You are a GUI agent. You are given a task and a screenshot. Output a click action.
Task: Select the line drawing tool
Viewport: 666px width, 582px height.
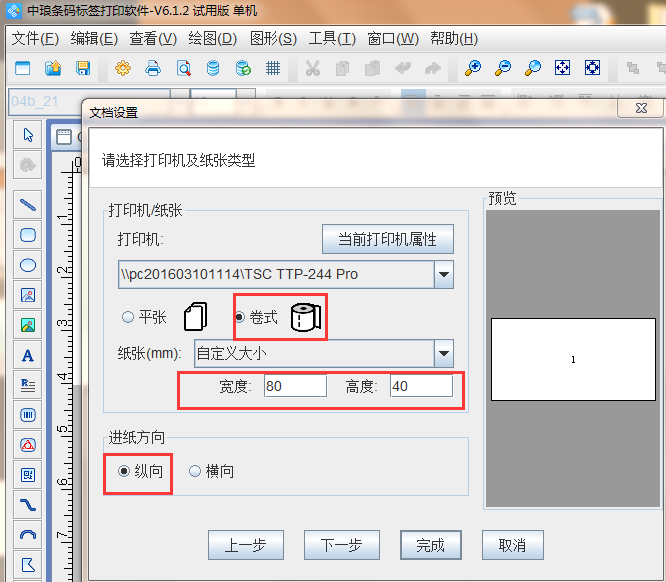coord(28,205)
